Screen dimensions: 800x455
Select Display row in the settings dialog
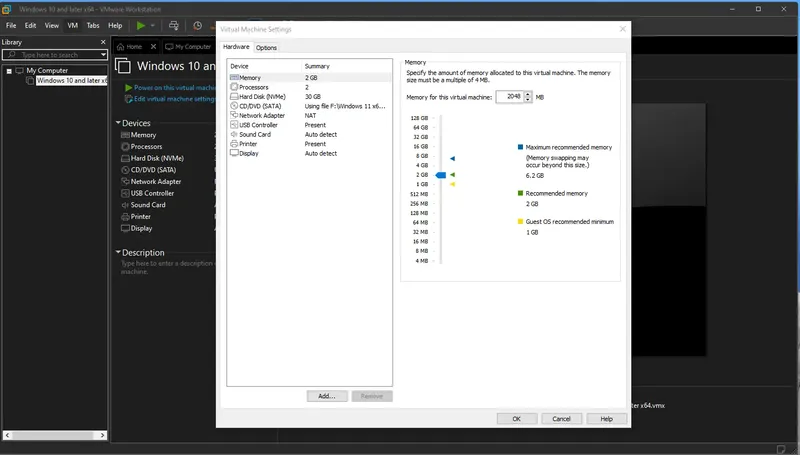310,154
